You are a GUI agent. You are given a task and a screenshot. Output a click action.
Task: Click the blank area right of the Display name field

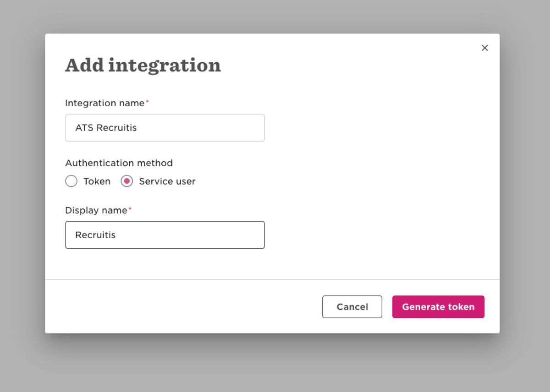coord(380,235)
